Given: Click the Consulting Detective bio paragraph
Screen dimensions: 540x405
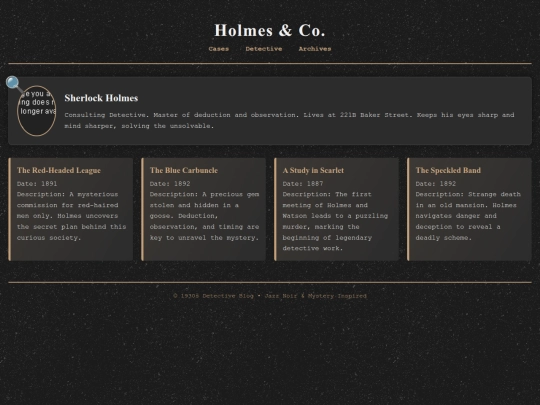Looking at the screenshot, I should 289,120.
